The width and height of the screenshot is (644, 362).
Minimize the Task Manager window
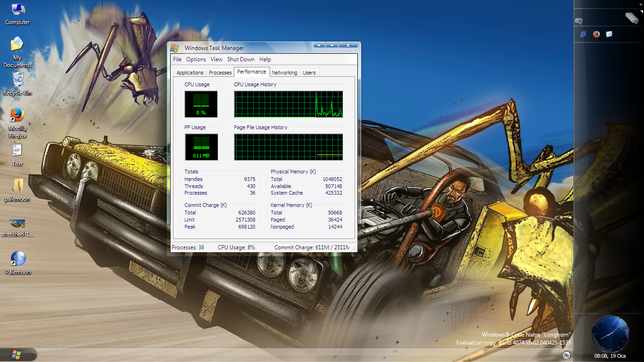point(319,45)
